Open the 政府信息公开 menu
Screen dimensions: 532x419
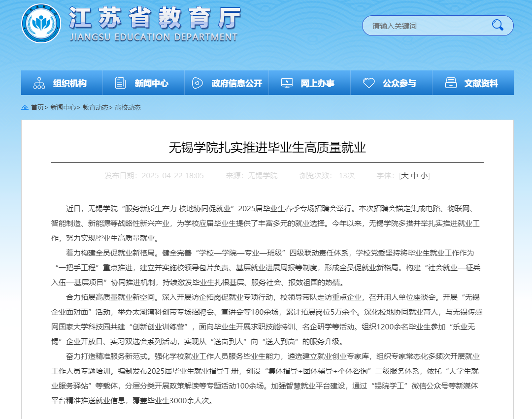(237, 83)
